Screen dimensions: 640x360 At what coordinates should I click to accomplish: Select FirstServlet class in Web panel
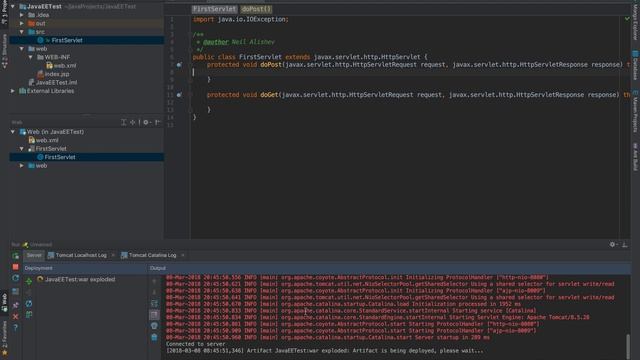coord(87,157)
